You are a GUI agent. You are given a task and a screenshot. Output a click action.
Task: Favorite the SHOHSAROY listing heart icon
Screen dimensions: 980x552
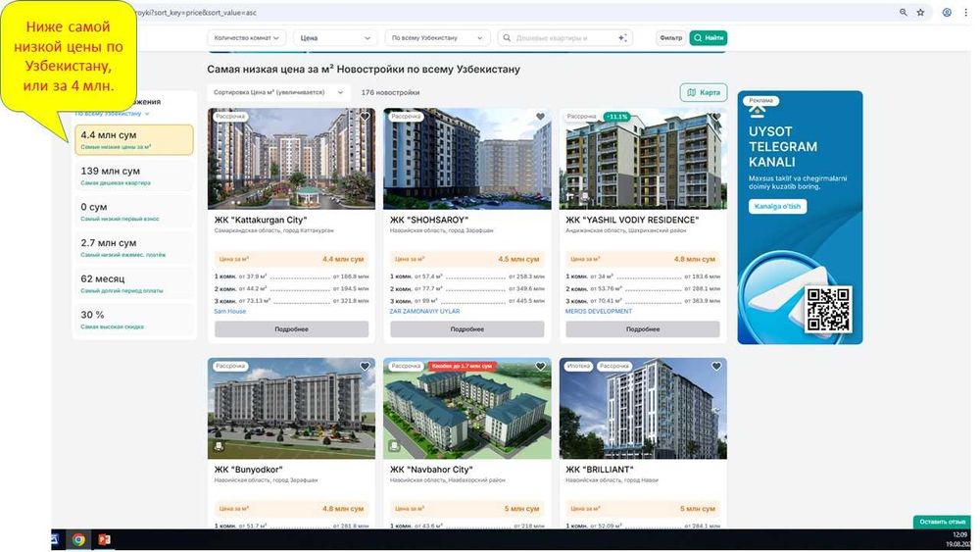541,117
